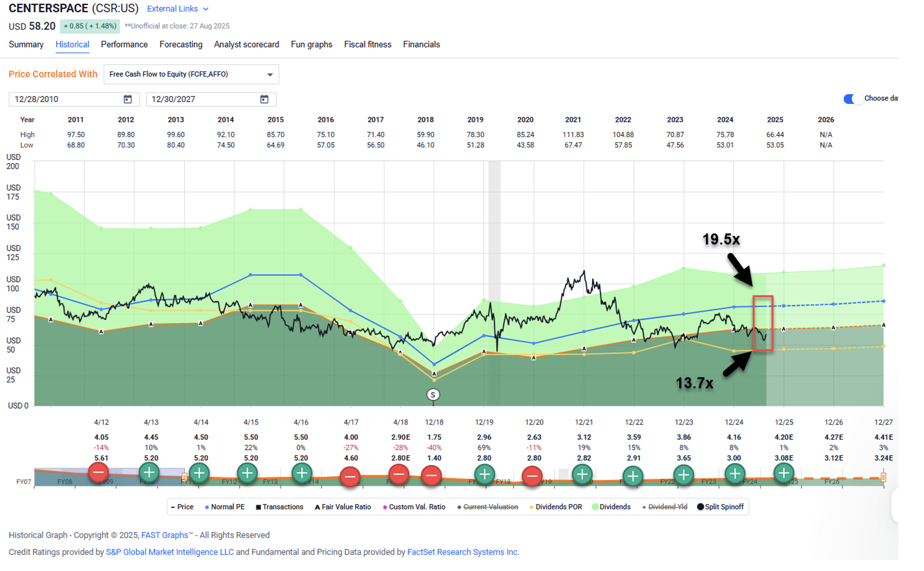Click the 12/28/2010 start date field

tap(74, 99)
